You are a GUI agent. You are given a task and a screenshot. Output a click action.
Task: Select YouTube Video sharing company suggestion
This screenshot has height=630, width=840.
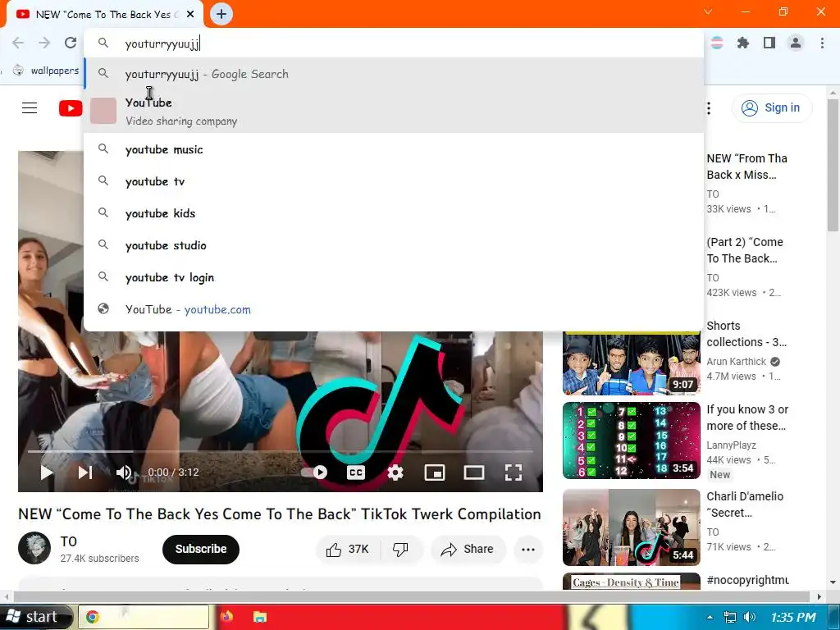394,111
